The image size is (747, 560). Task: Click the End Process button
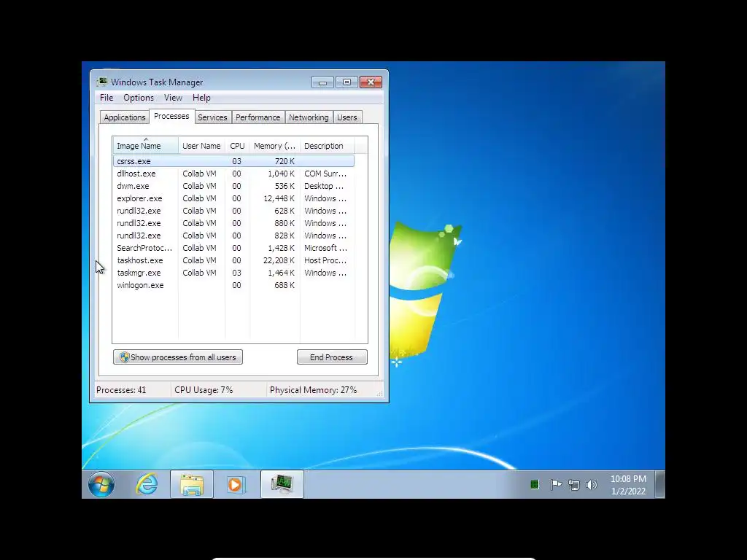[332, 357]
